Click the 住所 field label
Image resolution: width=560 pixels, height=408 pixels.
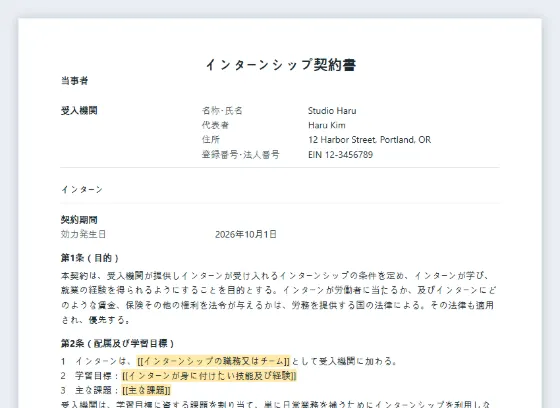[x=211, y=140]
